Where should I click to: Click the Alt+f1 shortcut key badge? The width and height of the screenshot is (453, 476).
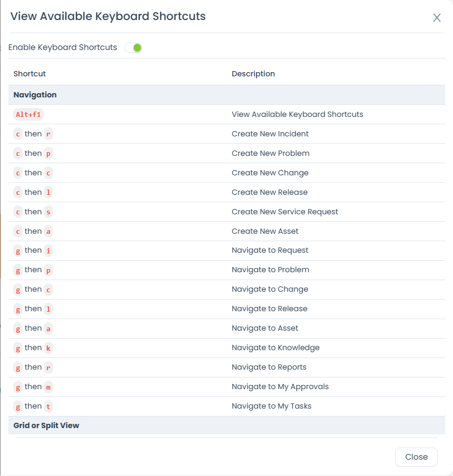coord(28,114)
